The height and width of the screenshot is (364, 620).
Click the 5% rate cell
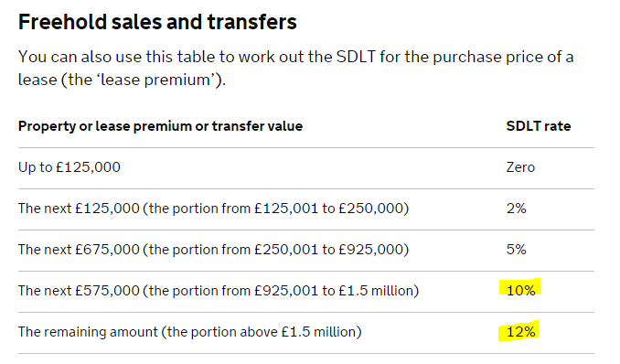click(x=516, y=250)
